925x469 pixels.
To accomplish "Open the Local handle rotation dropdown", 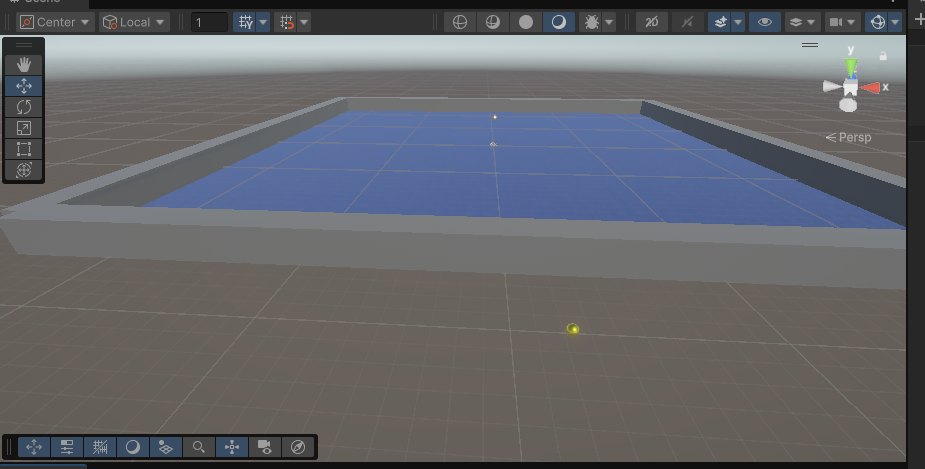I will coord(135,22).
